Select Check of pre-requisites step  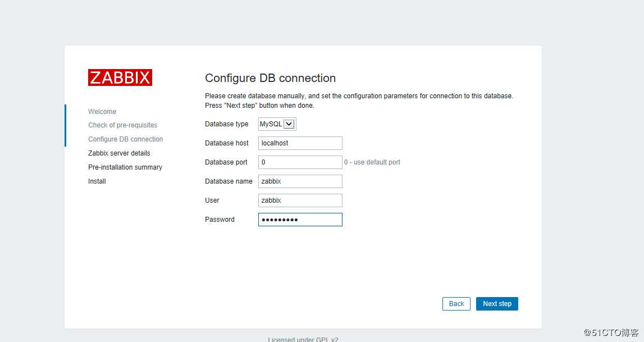pos(123,125)
